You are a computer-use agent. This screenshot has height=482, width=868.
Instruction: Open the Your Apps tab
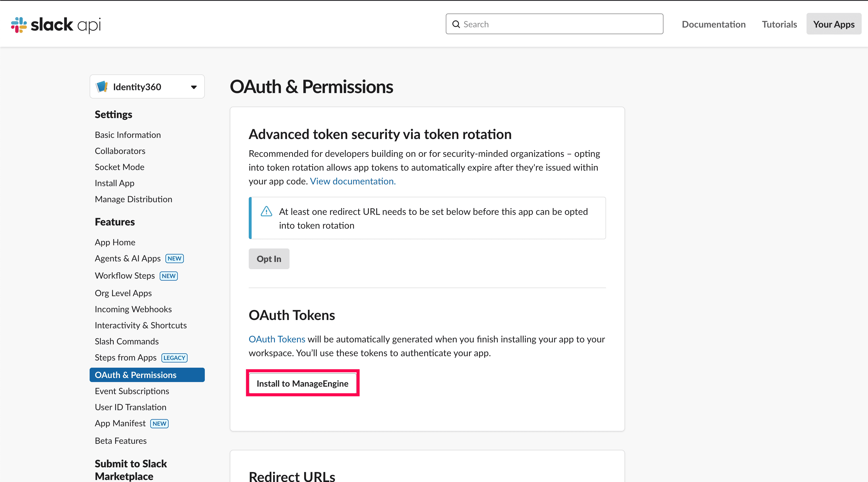[833, 24]
